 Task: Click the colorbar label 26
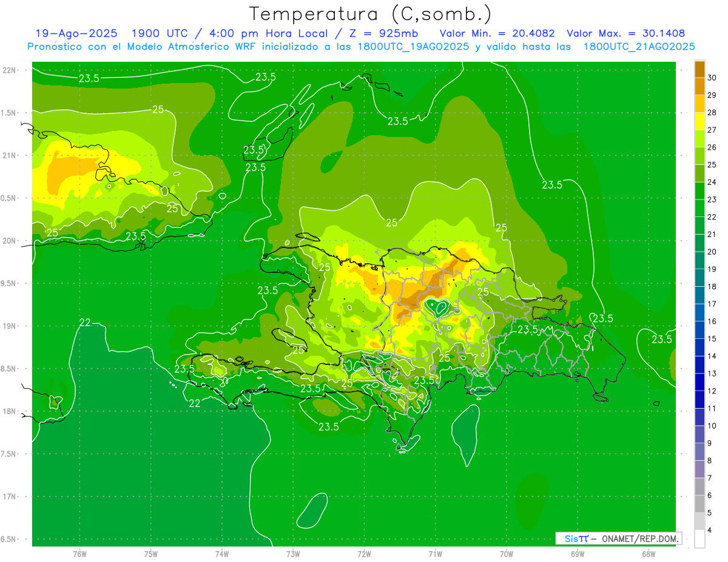point(712,147)
